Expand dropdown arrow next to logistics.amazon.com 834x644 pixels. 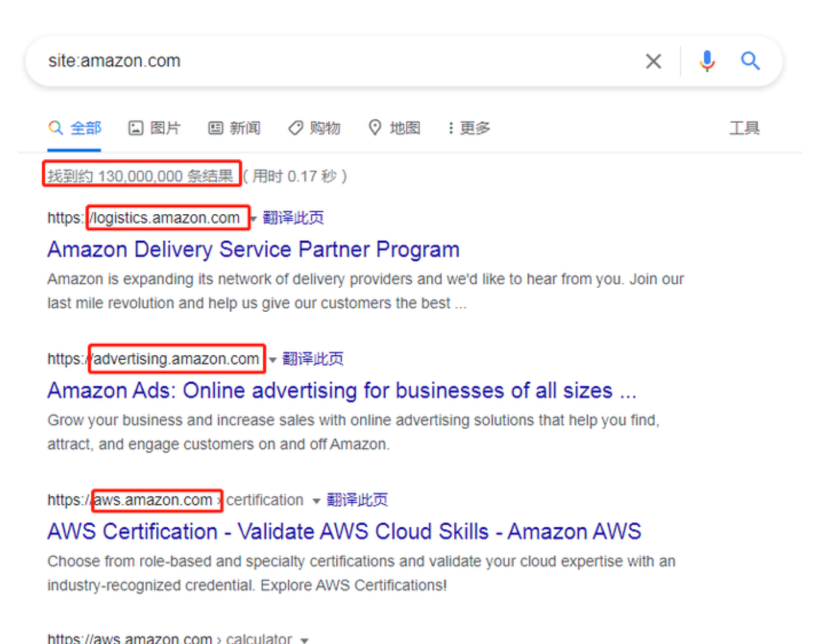(254, 218)
